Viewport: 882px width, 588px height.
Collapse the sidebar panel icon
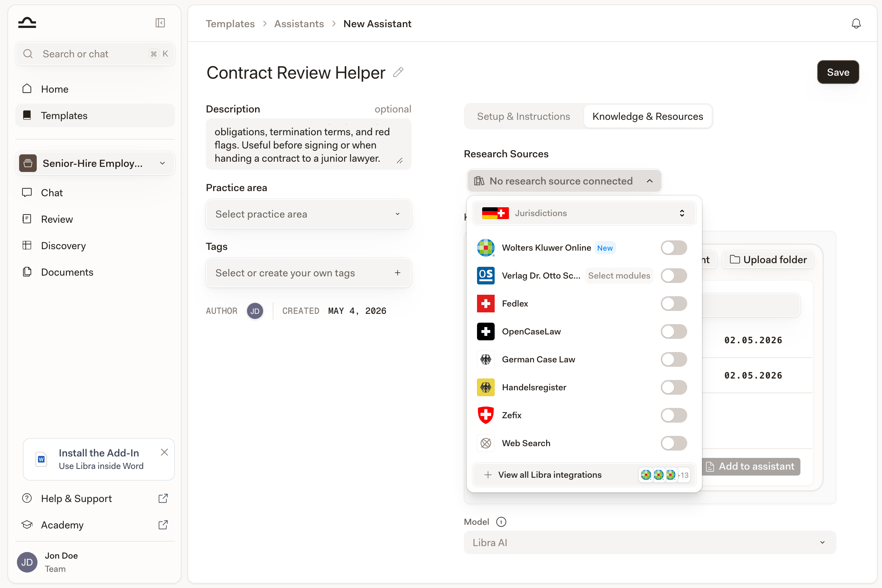tap(160, 23)
